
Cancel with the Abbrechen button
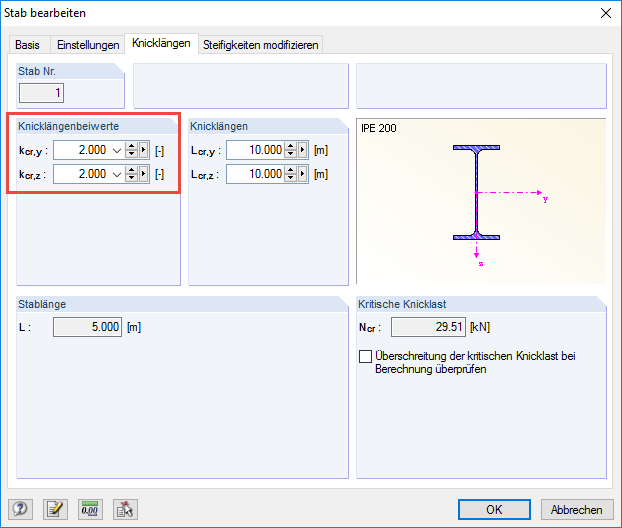(x=577, y=509)
